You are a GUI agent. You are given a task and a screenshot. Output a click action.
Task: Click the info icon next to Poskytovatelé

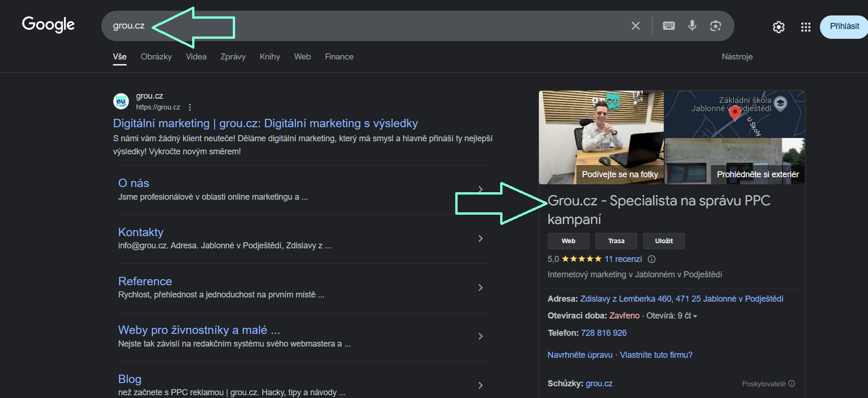point(792,384)
